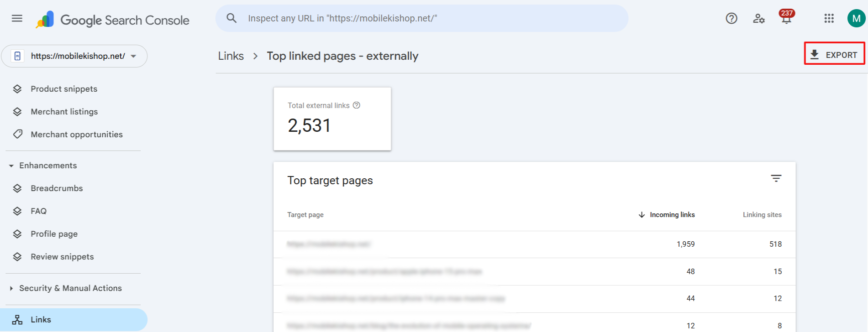
Task: Go back to Links breadcrumb
Action: [231, 56]
